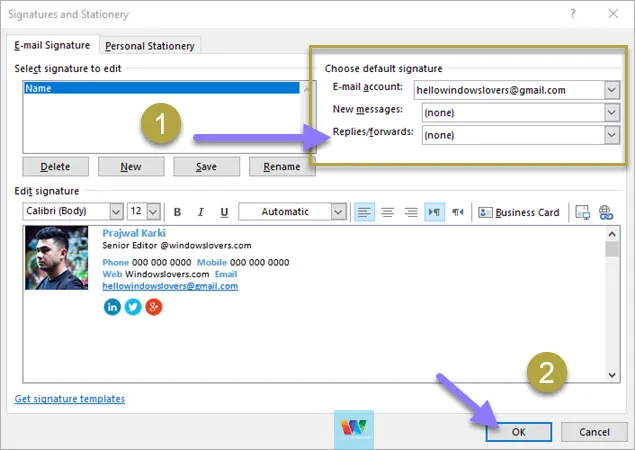Center align the signature text
Viewport: 635px width, 450px height.
click(386, 212)
